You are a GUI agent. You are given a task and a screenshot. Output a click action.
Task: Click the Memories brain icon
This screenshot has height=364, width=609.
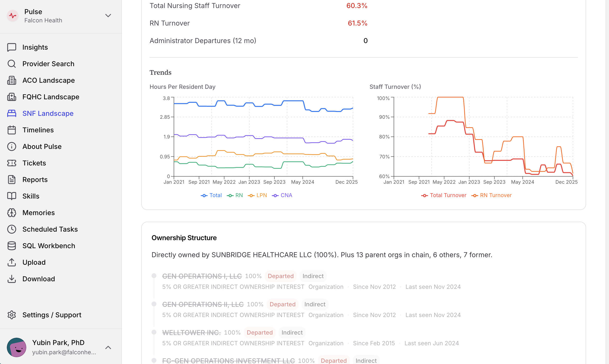click(x=11, y=213)
